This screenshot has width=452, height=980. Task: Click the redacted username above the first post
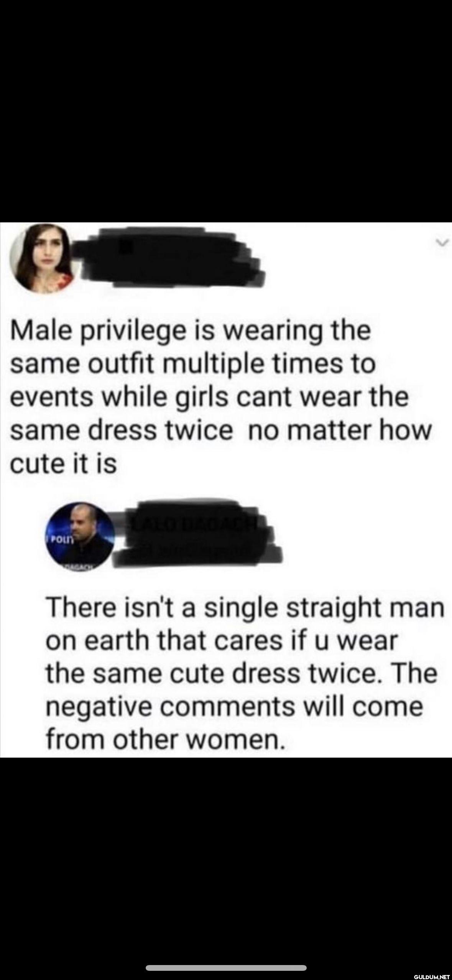[169, 257]
